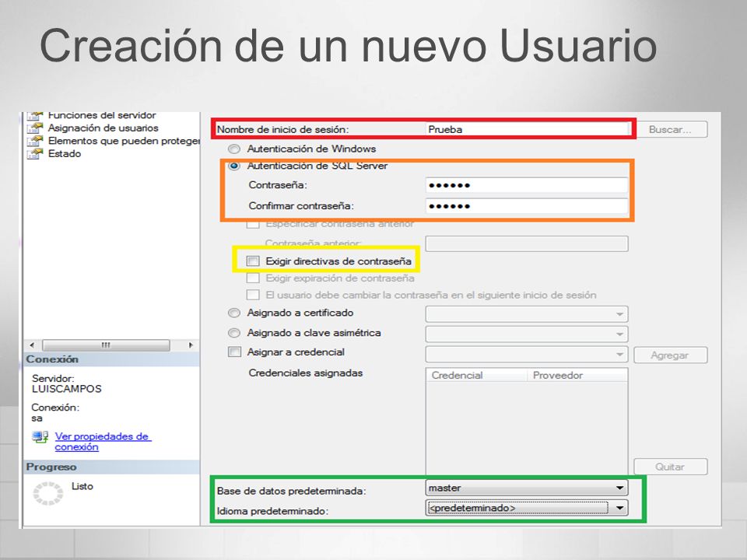Click the Elementos que pueden proteger icon
Image resolution: width=747 pixels, height=560 pixels.
pos(35,141)
